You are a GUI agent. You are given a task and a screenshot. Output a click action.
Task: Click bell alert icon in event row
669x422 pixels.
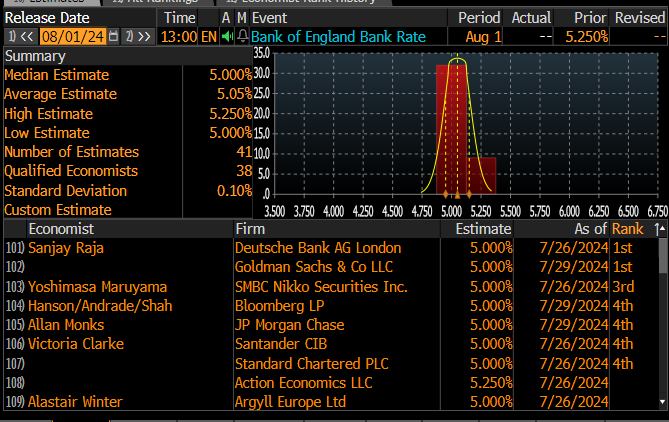(242, 36)
